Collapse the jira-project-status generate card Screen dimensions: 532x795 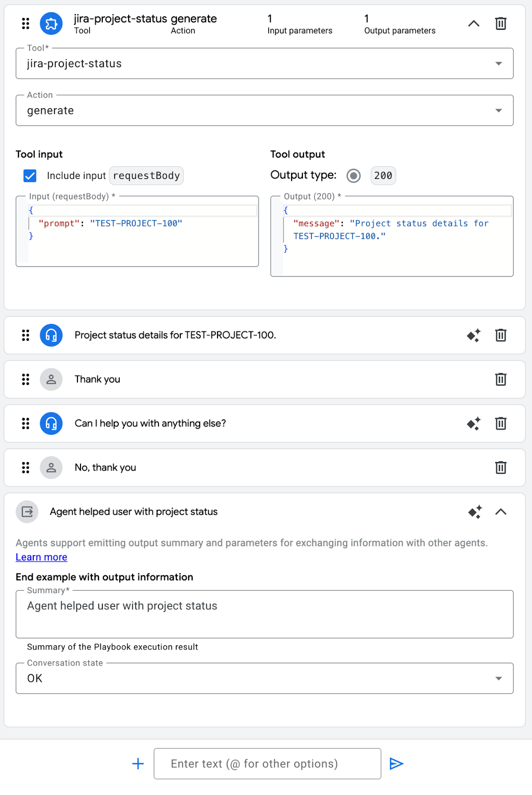(473, 23)
